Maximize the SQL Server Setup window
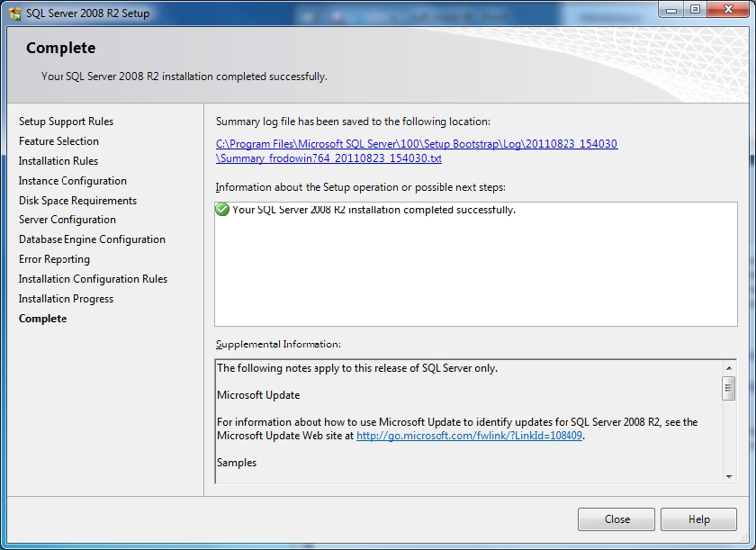This screenshot has width=756, height=550. (695, 10)
